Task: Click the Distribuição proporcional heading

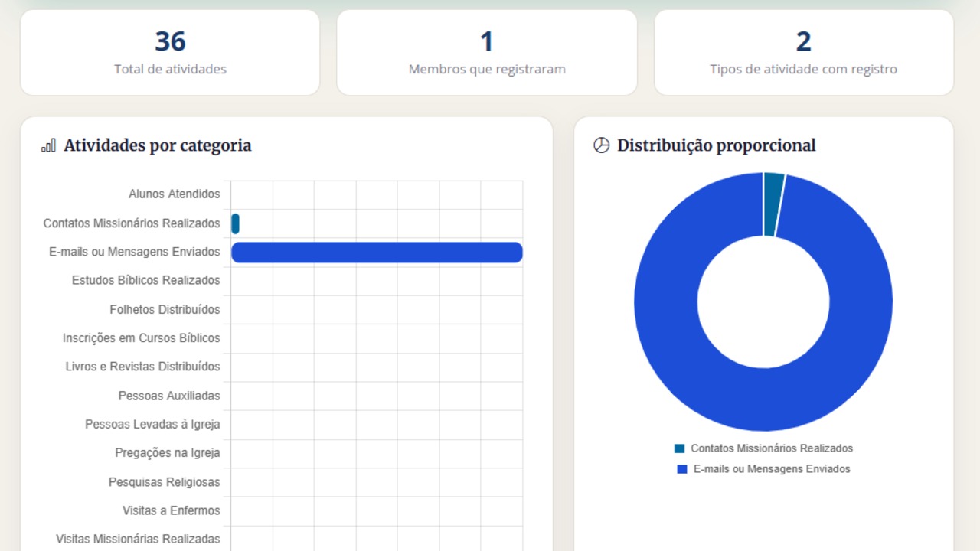Action: click(717, 145)
